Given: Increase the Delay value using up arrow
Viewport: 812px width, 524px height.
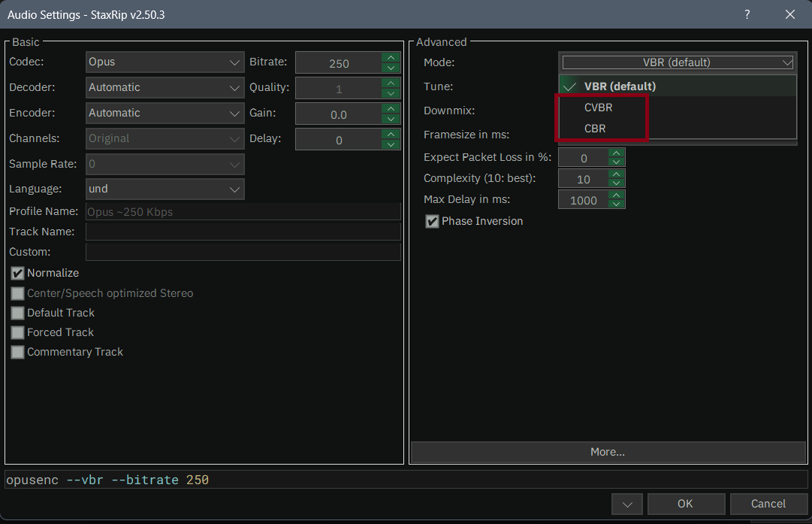Looking at the screenshot, I should (391, 134).
